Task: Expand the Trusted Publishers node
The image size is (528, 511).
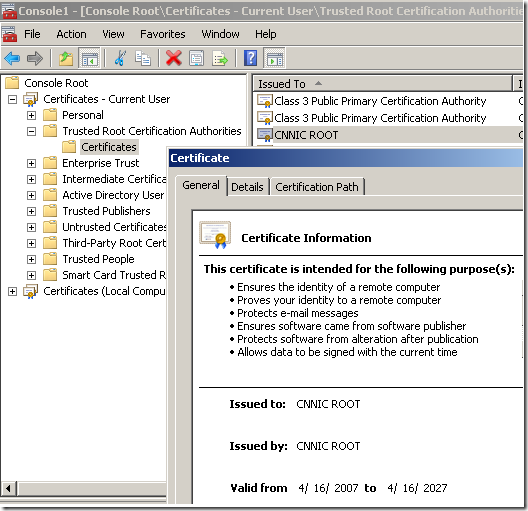Action: [x=31, y=211]
